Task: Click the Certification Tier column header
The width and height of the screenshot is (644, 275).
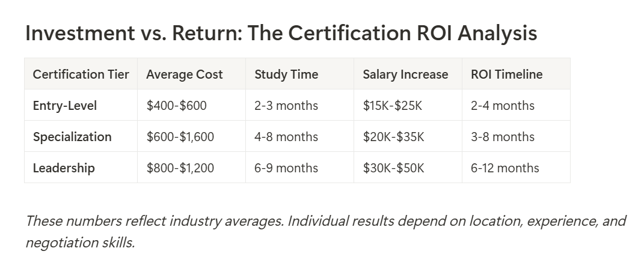Action: coord(81,74)
